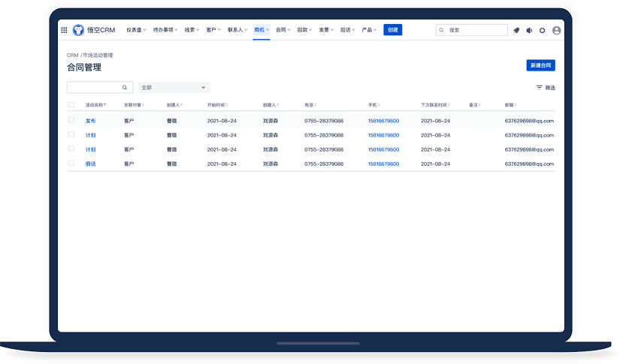Expand the 产品 menu dropdown
The height and width of the screenshot is (364, 620).
click(369, 30)
